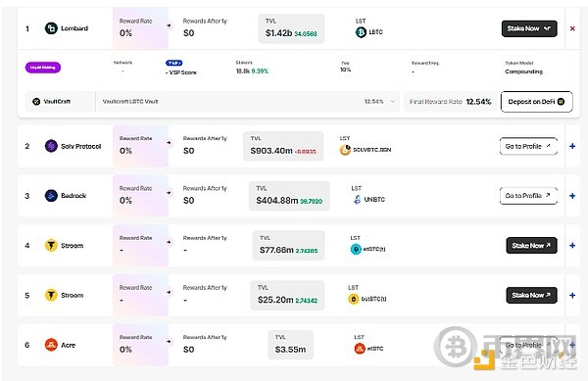Click Deposit on DeFi button
The width and height of the screenshot is (588, 381).
(x=537, y=102)
